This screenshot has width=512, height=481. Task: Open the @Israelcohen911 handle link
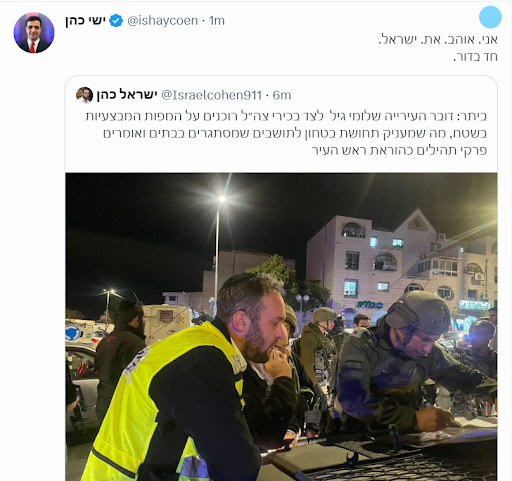[x=212, y=95]
